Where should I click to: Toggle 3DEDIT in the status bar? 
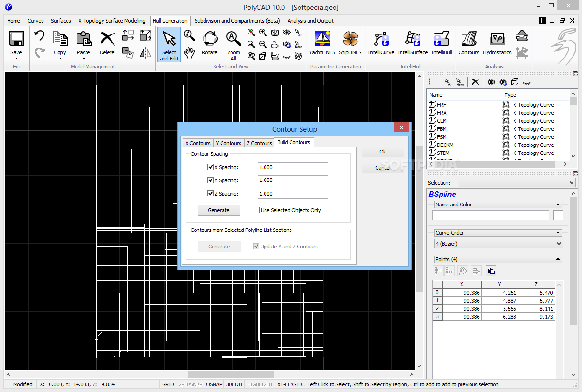tap(234, 384)
